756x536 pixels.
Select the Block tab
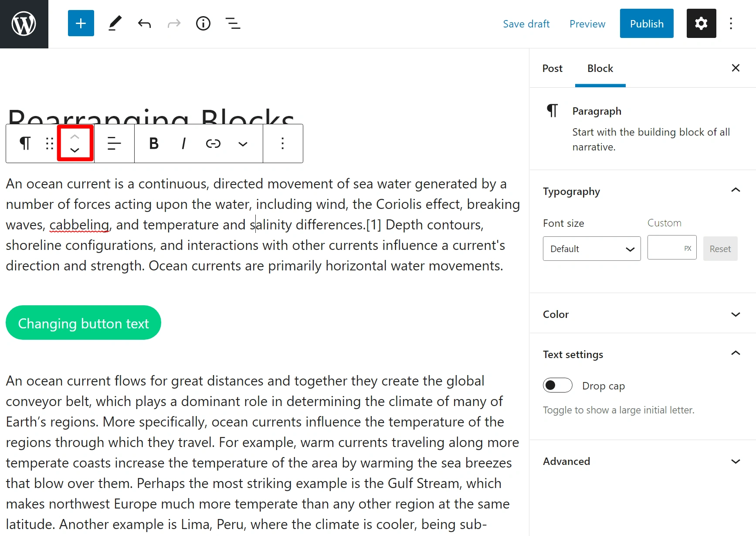[x=600, y=68]
